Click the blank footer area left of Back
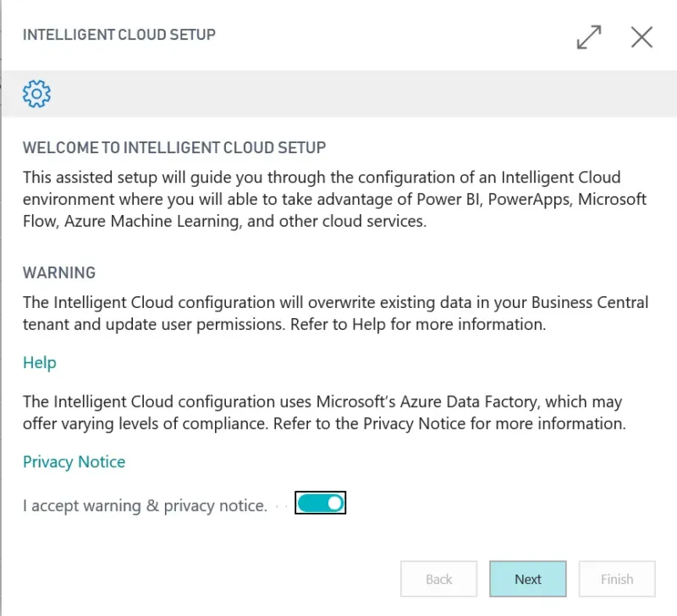677x616 pixels. (203, 580)
